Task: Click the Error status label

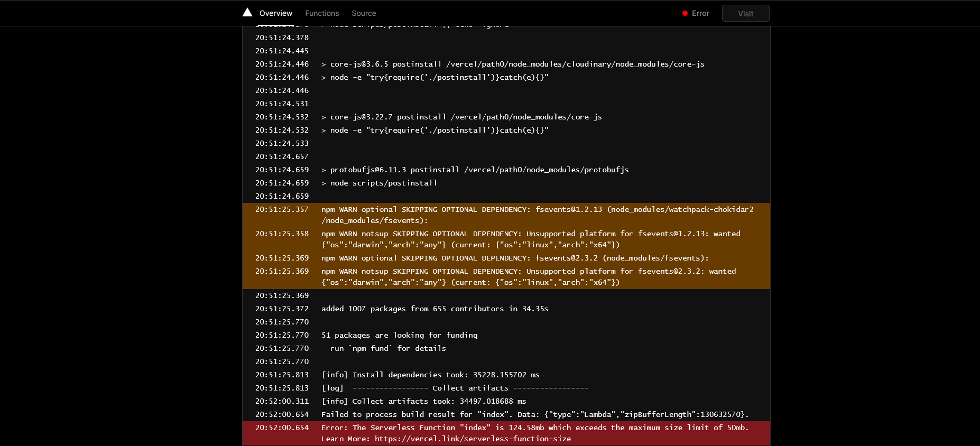Action: coord(700,13)
